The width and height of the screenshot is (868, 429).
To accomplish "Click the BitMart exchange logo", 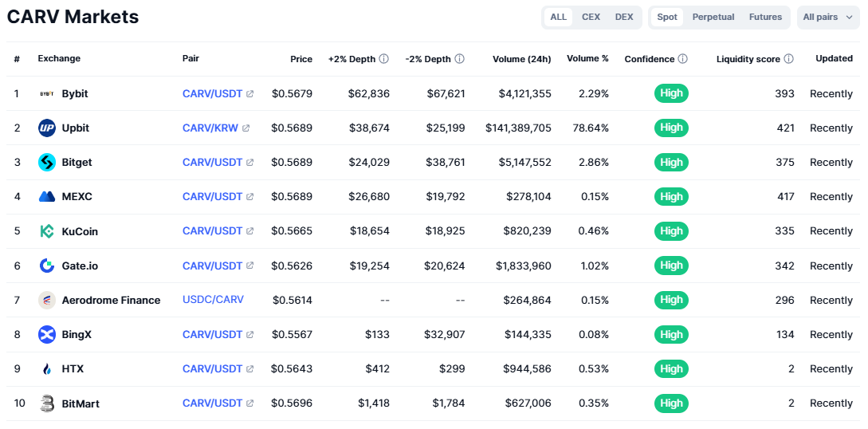I will point(47,403).
